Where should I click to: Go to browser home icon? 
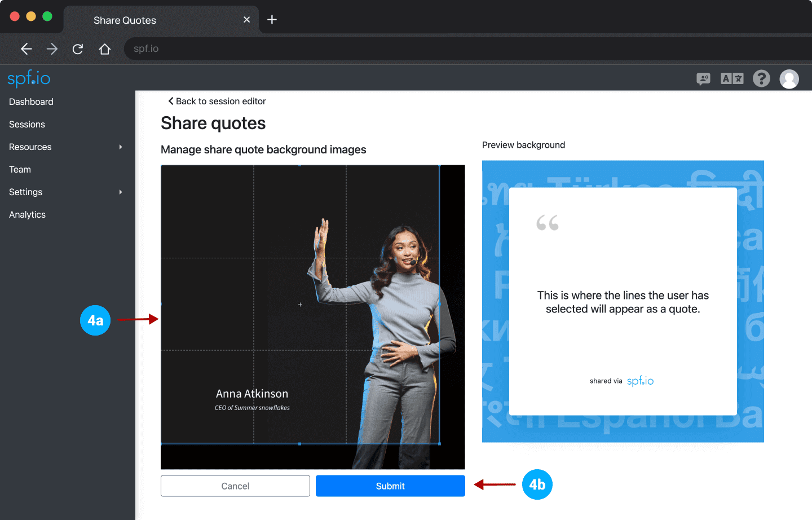[x=104, y=49]
